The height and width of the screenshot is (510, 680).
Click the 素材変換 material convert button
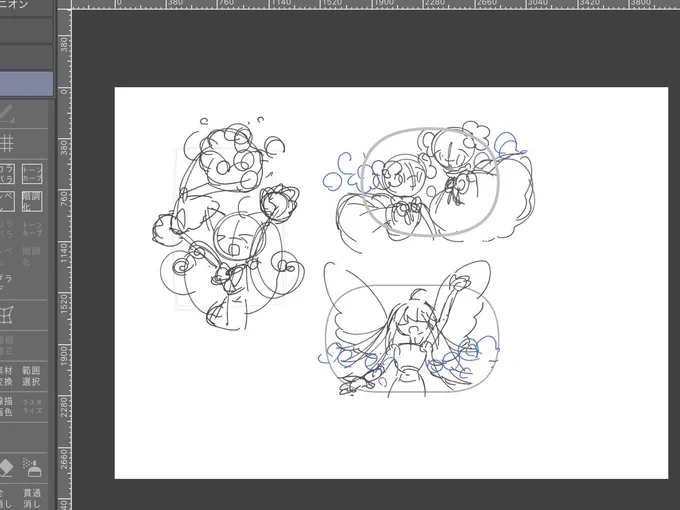(x=6, y=376)
